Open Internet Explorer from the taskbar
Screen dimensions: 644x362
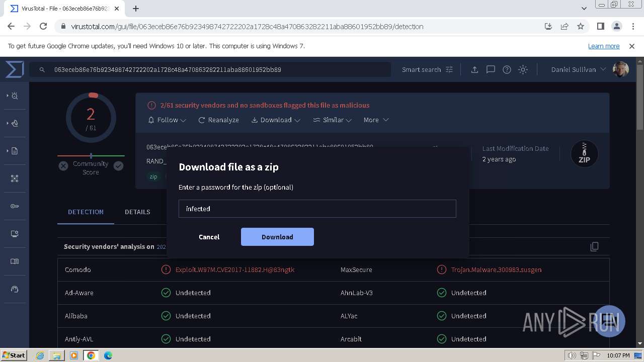40,355
